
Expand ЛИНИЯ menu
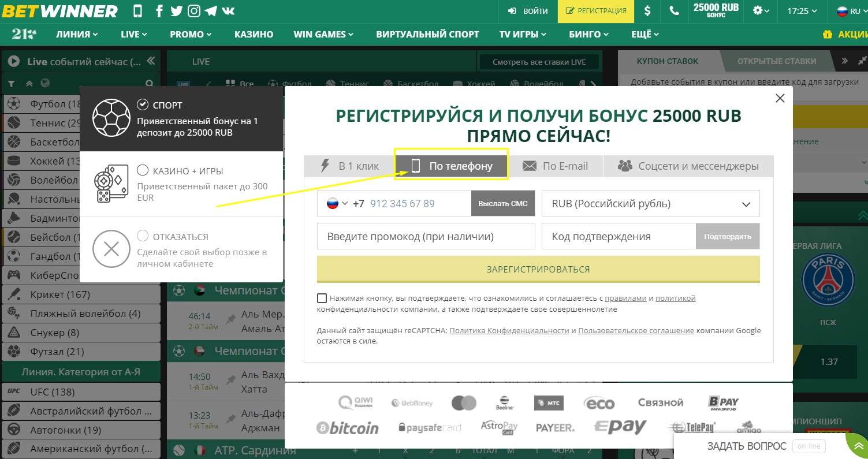point(77,34)
